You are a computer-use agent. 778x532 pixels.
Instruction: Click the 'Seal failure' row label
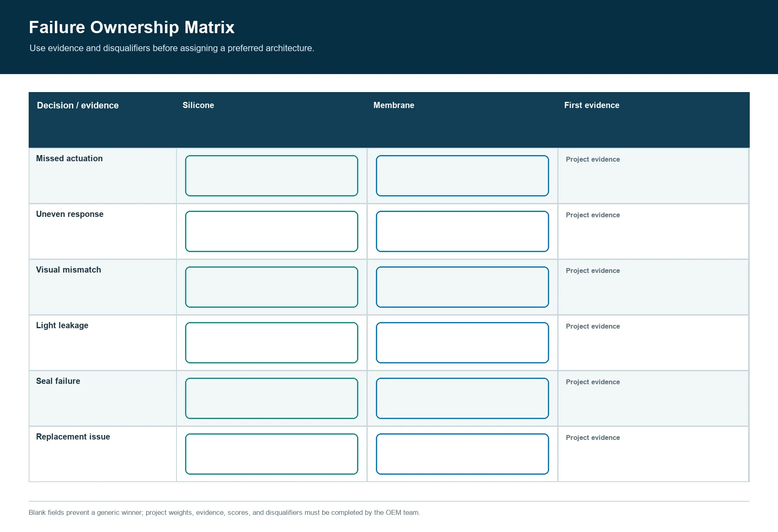pos(58,381)
